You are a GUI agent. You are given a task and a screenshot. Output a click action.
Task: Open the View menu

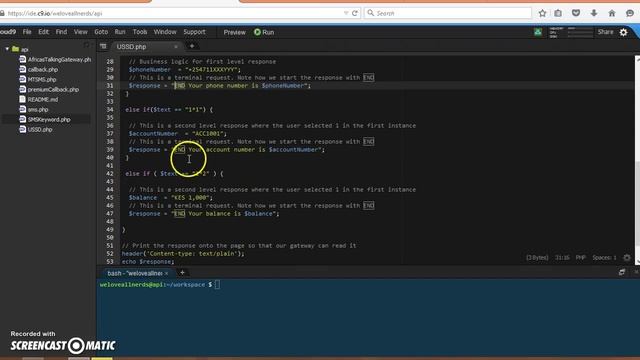pos(80,32)
